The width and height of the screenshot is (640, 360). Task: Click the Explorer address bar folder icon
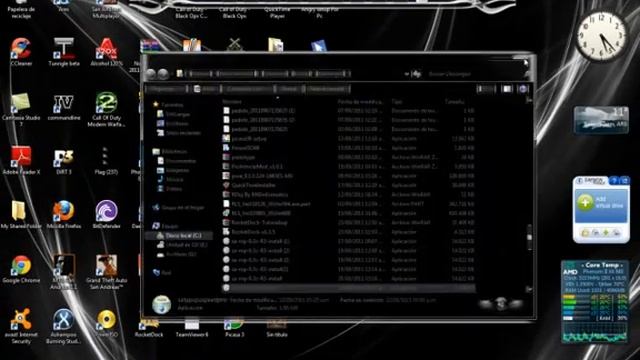click(x=180, y=74)
